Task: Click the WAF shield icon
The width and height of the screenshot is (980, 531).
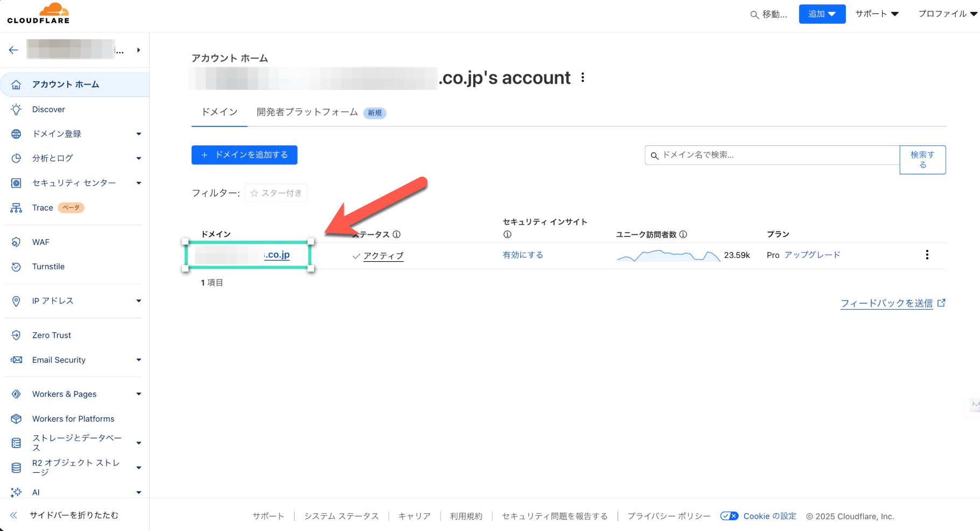Action: [16, 242]
